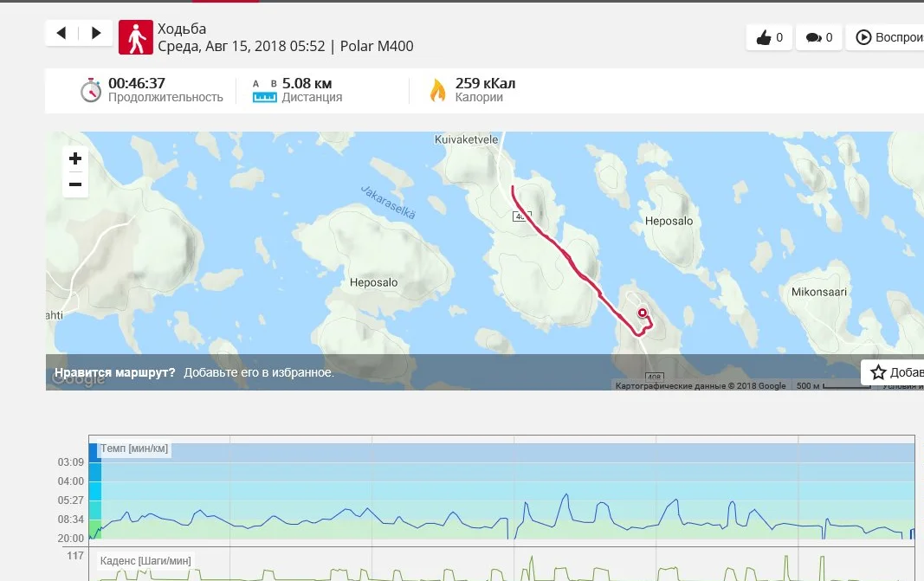
Task: Click the pace axis value 04:00
Action: (x=71, y=481)
